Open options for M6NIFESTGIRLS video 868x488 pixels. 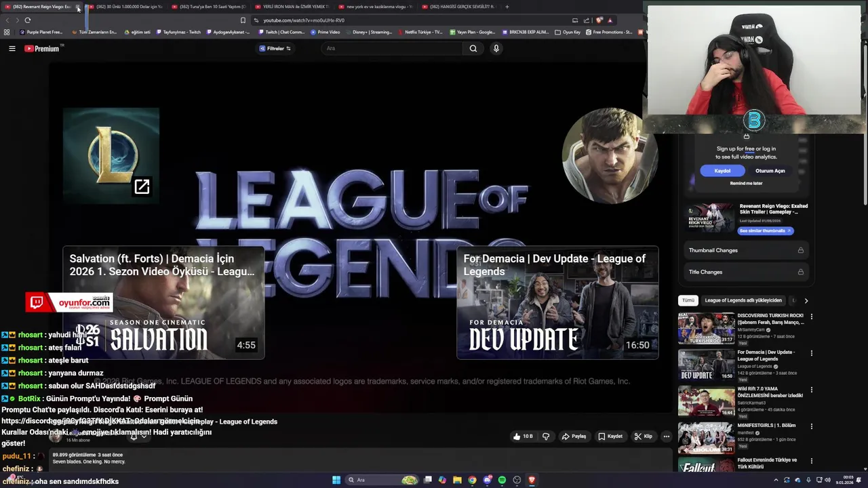(811, 426)
